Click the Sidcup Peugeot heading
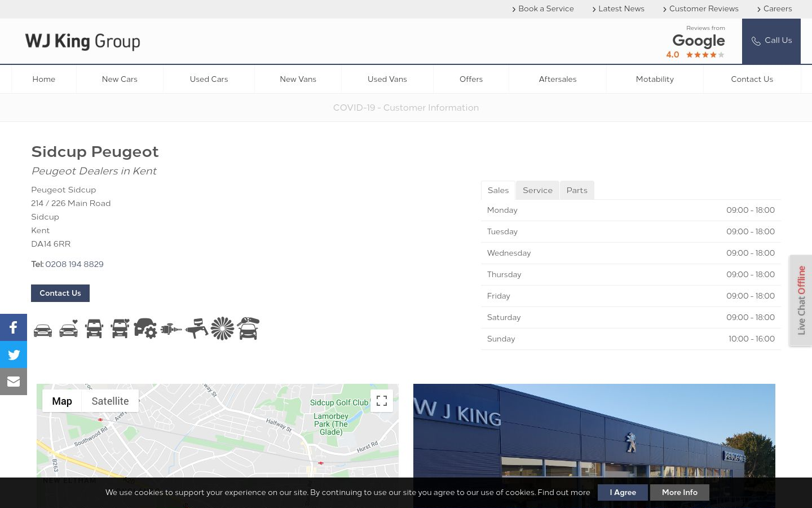 tap(95, 151)
